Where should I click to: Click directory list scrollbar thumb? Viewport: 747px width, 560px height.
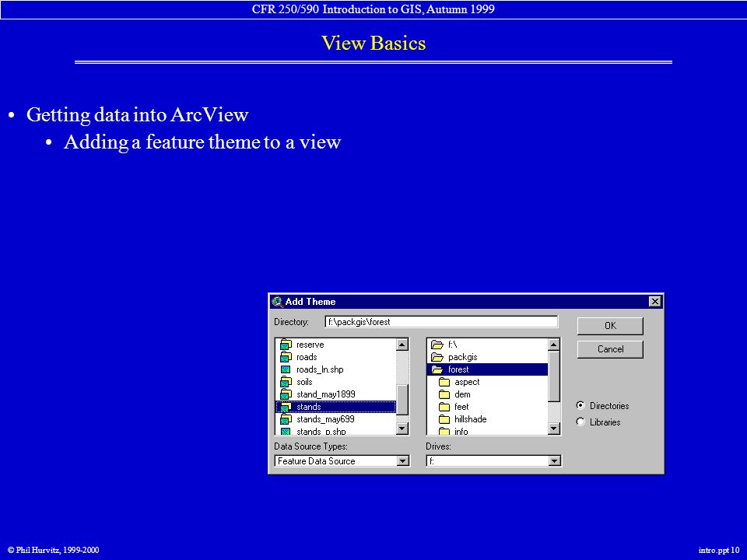pos(553,376)
